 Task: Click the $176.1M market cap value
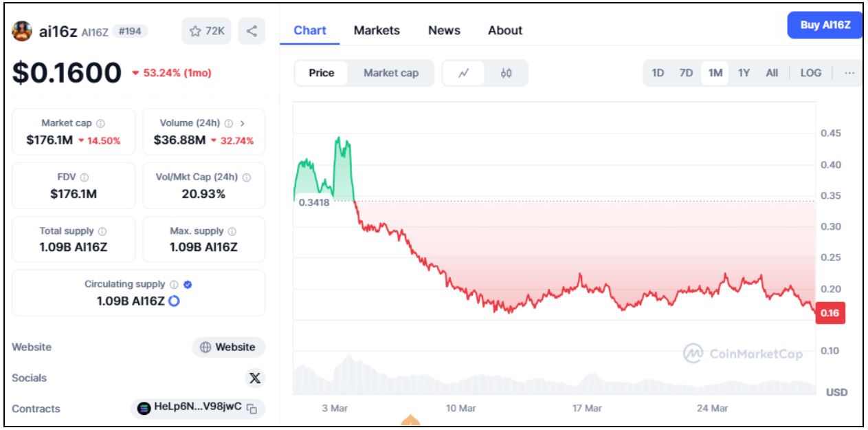pyautogui.click(x=49, y=140)
